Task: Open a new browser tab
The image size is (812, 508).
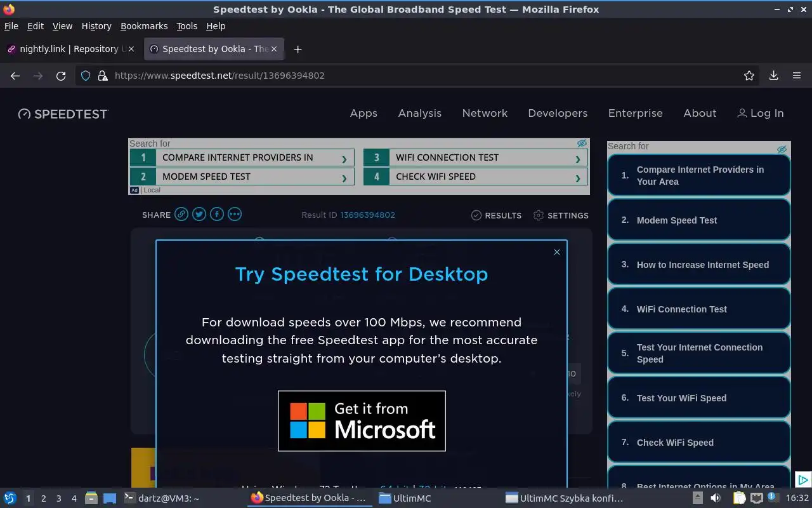Action: click(298, 49)
